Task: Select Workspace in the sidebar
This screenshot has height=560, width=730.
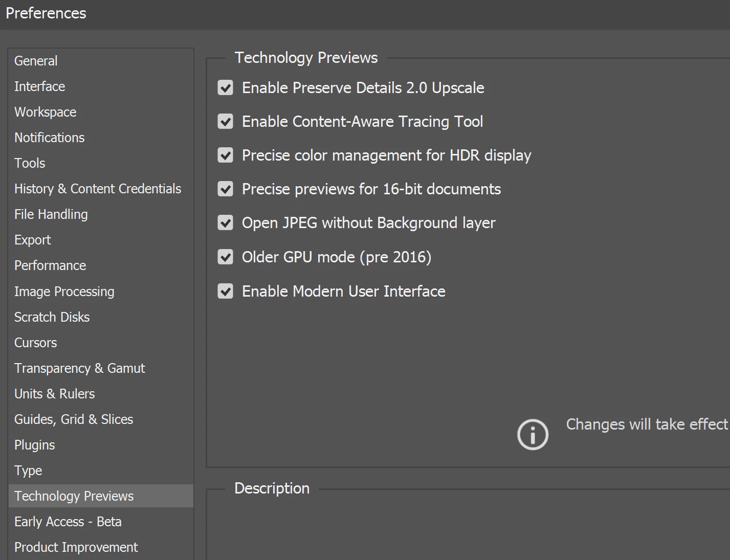Action: (x=46, y=112)
